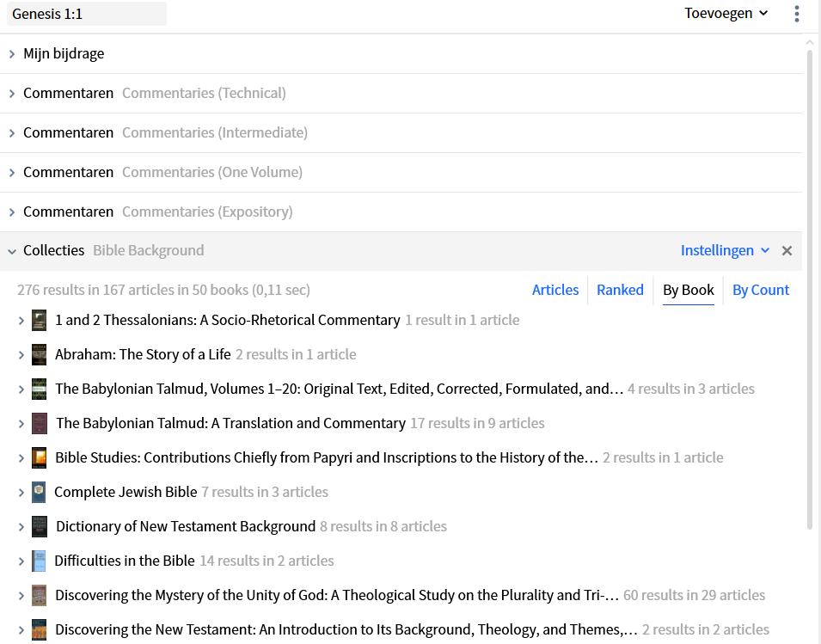821x644 pixels.
Task: Click '8 results in 8 articles' text
Action: [x=383, y=527]
